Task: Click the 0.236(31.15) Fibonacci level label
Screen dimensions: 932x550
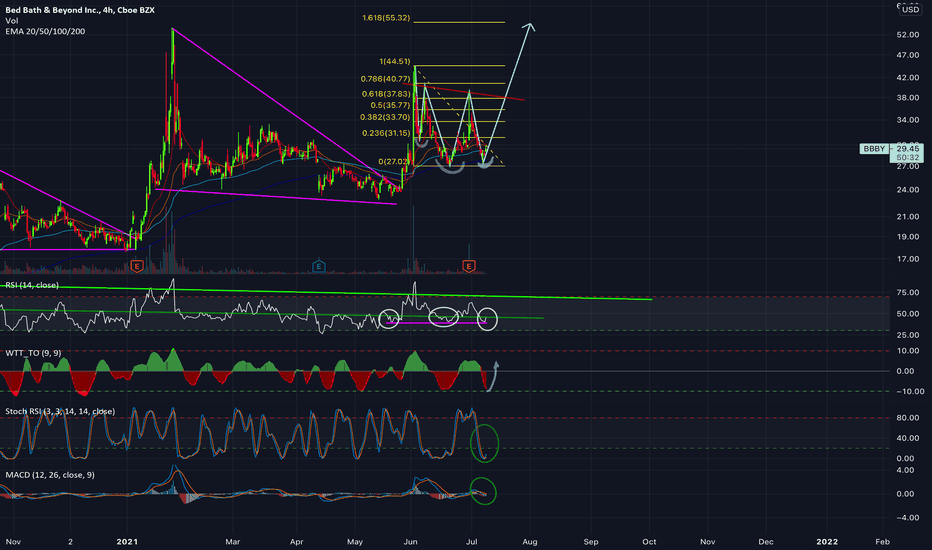Action: 386,133
